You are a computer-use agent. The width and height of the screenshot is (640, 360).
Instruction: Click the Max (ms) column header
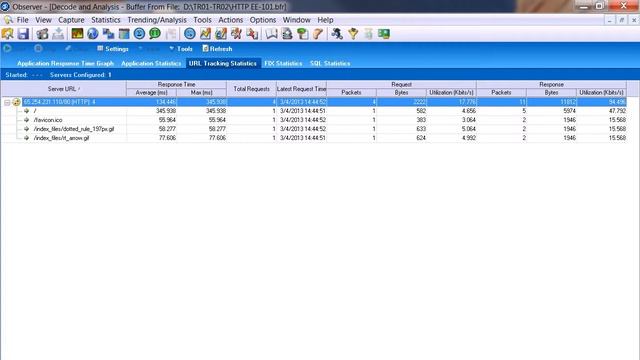point(202,93)
